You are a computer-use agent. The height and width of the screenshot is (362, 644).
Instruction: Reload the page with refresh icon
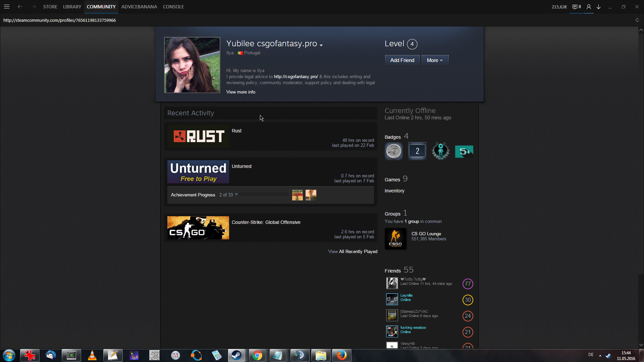637,20
